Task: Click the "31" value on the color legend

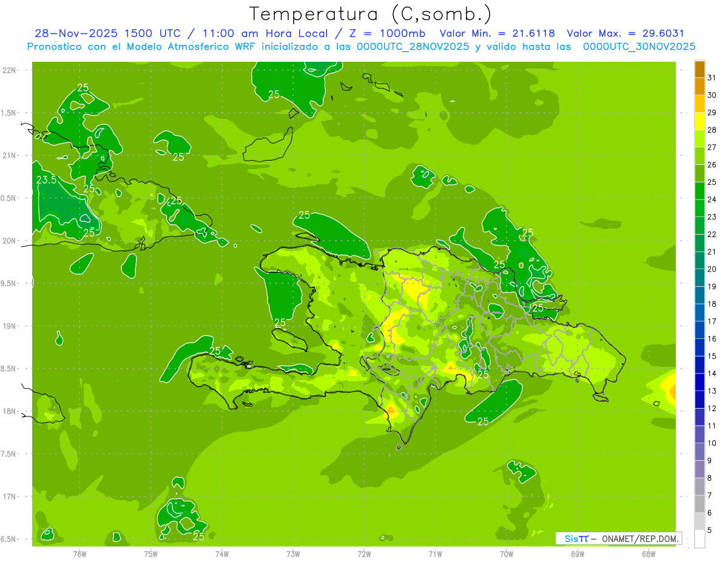Action: click(x=712, y=78)
